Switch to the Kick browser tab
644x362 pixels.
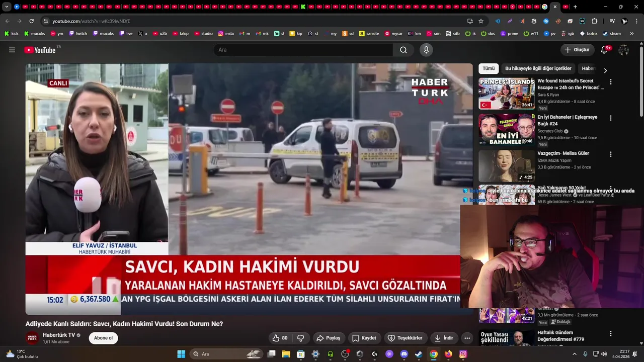(303, 7)
